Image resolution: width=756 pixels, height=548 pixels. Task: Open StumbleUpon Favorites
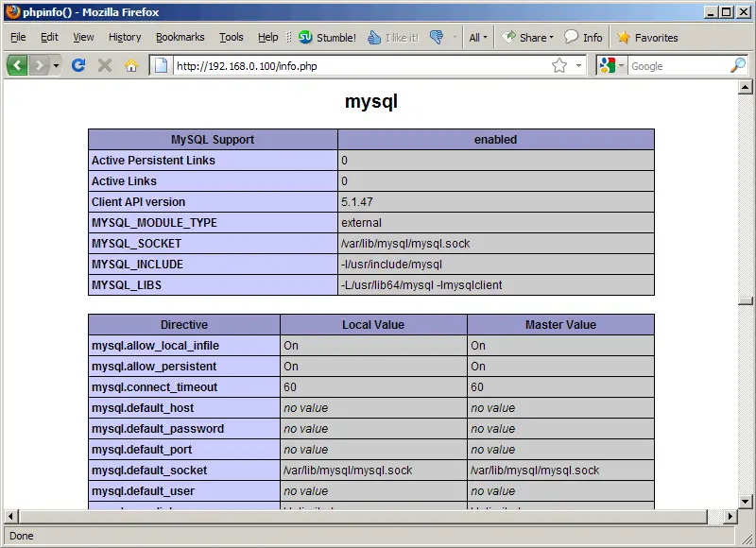pyautogui.click(x=647, y=37)
